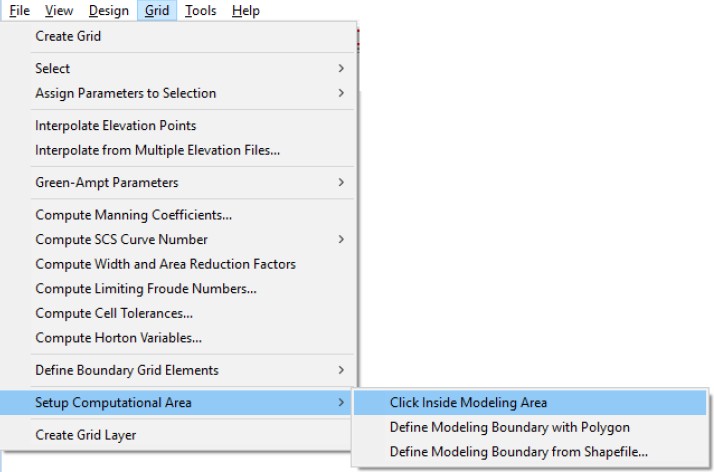Expand Define Boundary Grid Elements submenu
This screenshot has width=714, height=472.
pyautogui.click(x=126, y=370)
